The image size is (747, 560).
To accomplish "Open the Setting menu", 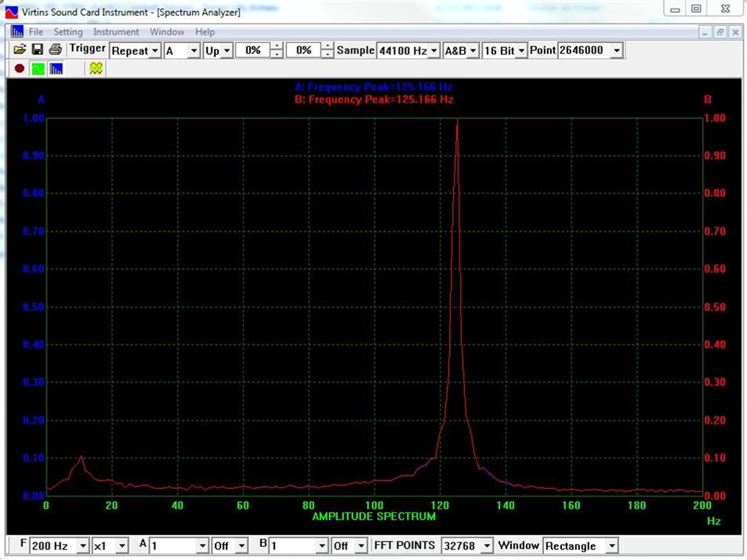I will pos(68,32).
